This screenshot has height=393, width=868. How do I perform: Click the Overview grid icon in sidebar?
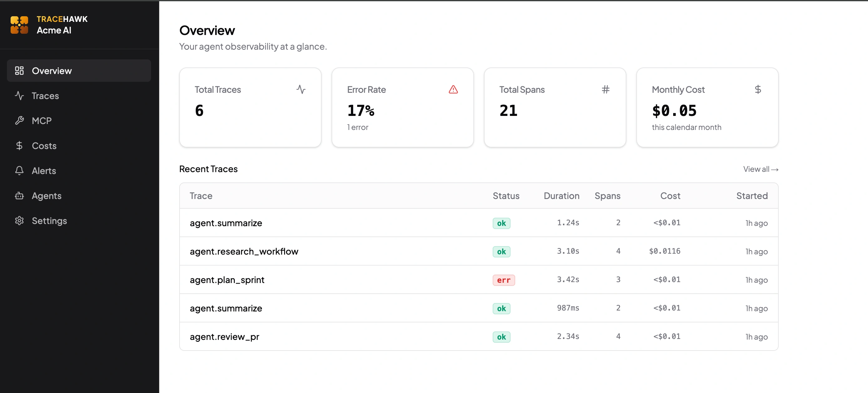19,71
